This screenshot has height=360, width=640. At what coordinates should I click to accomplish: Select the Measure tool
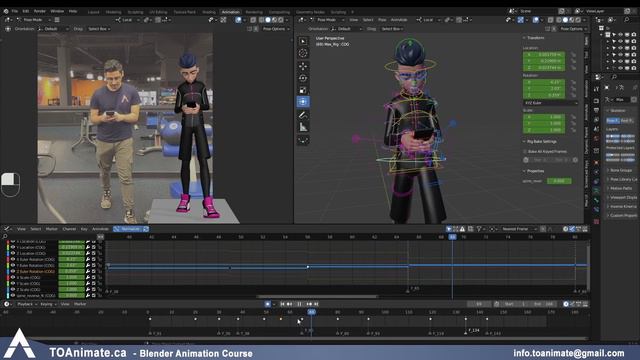point(303,127)
